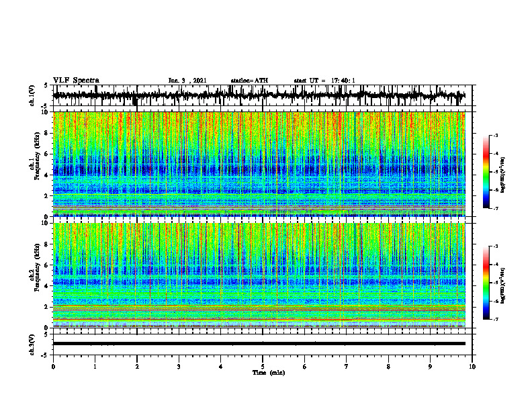This screenshot has width=532, height=411.
Task: Select the "ch.3(V)" axis label
Action: pyautogui.click(x=32, y=345)
